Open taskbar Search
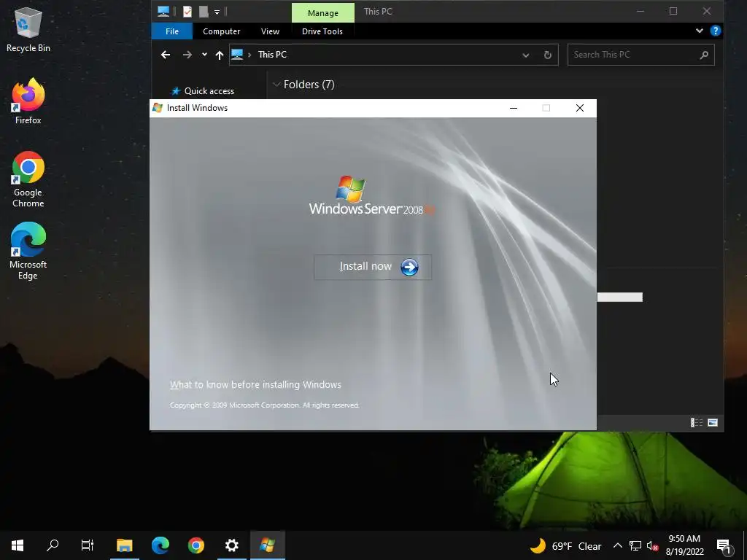The width and height of the screenshot is (747, 560). [53, 545]
